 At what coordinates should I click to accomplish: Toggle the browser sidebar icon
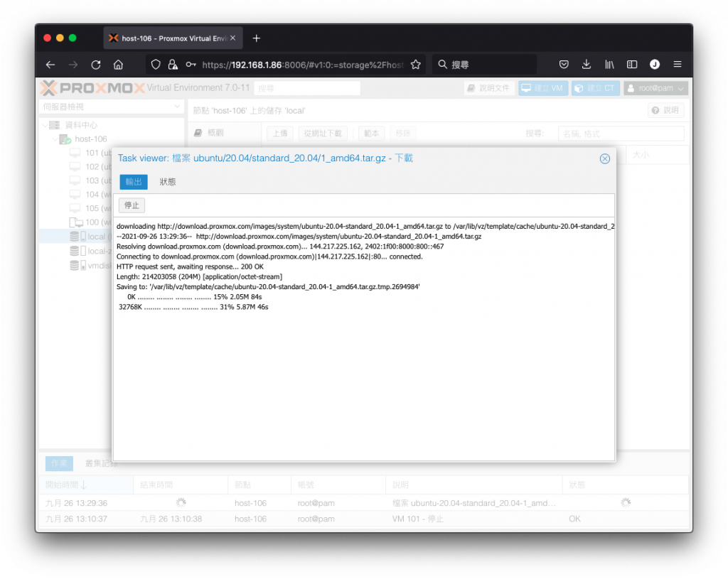coord(632,65)
